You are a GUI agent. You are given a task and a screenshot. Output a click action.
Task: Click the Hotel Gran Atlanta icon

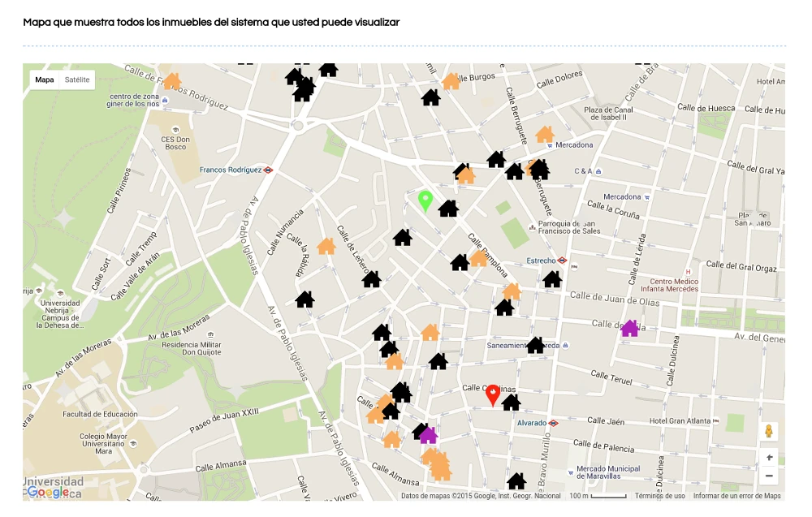(716, 420)
